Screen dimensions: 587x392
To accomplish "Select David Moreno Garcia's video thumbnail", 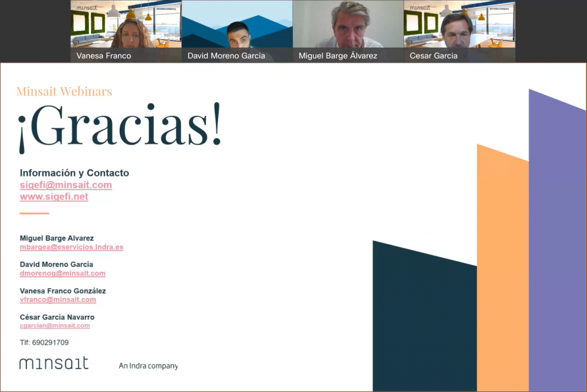I will (x=237, y=31).
